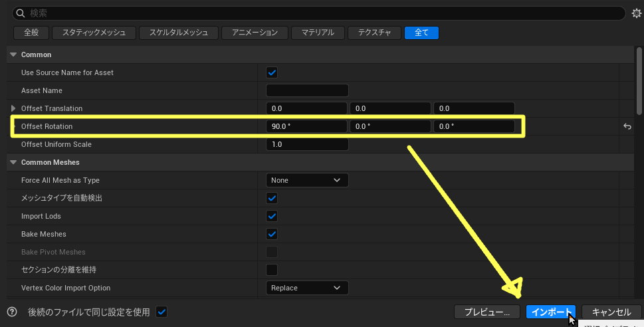Expand the Offset Translation row

pos(13,108)
